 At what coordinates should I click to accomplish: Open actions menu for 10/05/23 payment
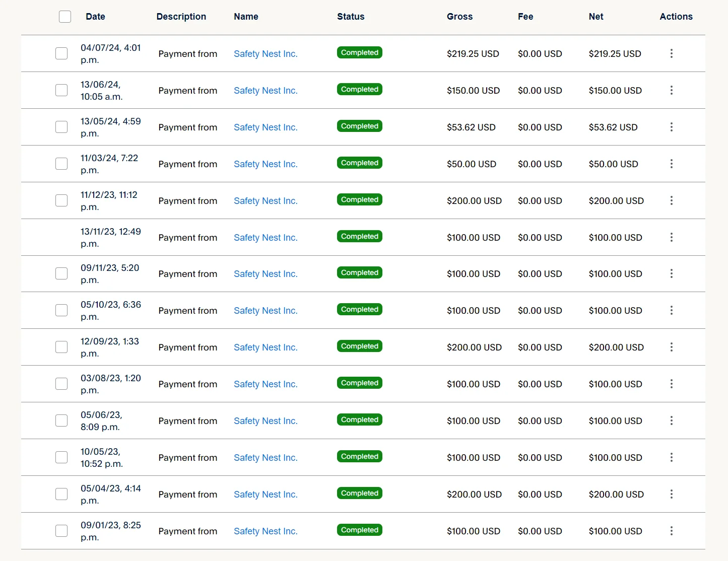pyautogui.click(x=671, y=457)
